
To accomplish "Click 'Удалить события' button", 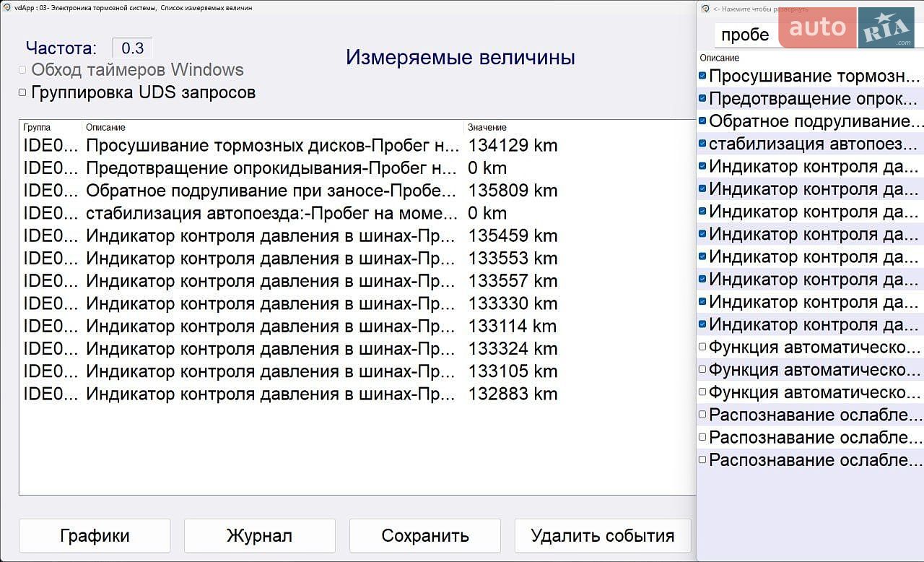I will [x=603, y=536].
